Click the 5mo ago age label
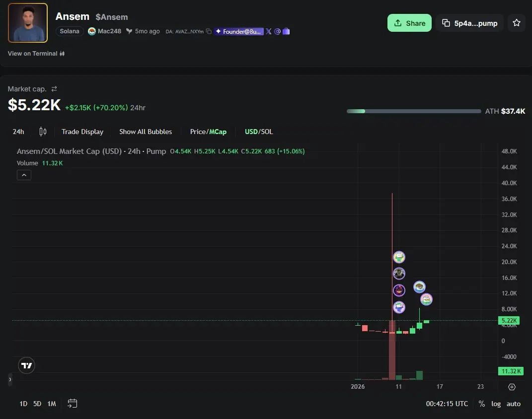The image size is (532, 419). click(147, 31)
